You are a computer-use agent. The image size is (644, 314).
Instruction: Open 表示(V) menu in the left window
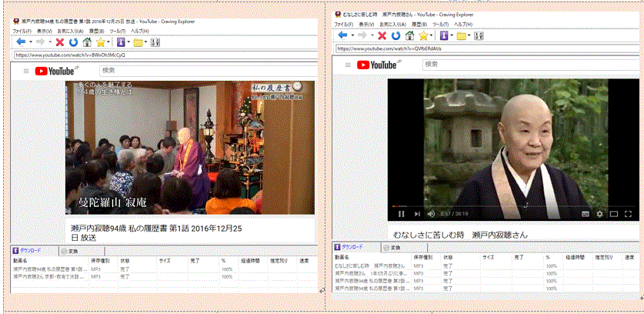point(45,32)
